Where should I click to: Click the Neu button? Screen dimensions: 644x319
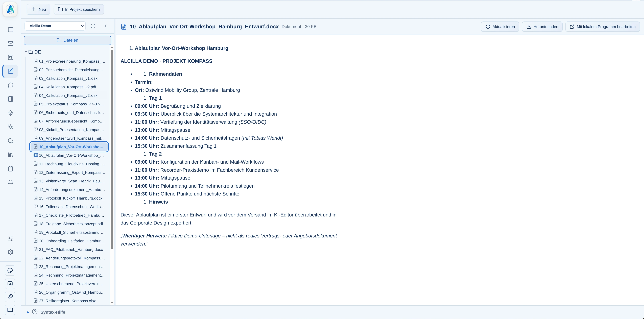(38, 10)
